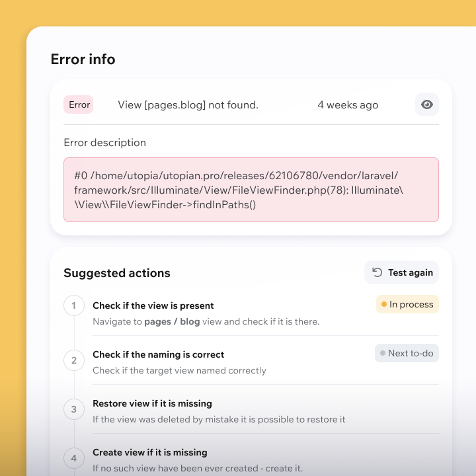The height and width of the screenshot is (476, 476).
Task: Open the In process status badge
Action: (407, 304)
